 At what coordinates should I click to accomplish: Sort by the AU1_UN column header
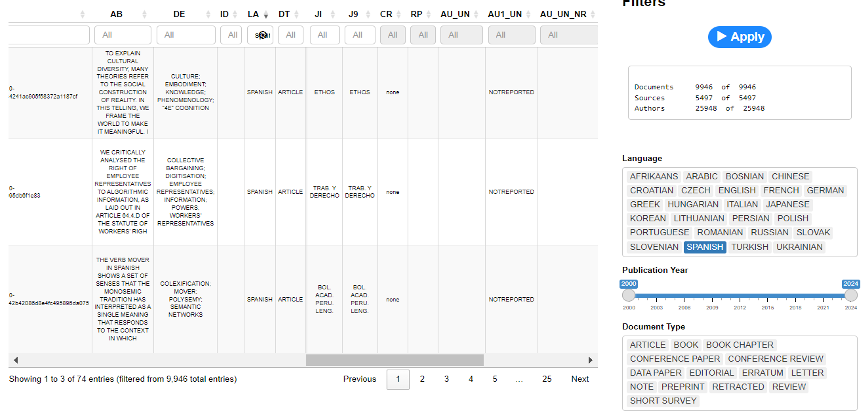click(x=505, y=14)
